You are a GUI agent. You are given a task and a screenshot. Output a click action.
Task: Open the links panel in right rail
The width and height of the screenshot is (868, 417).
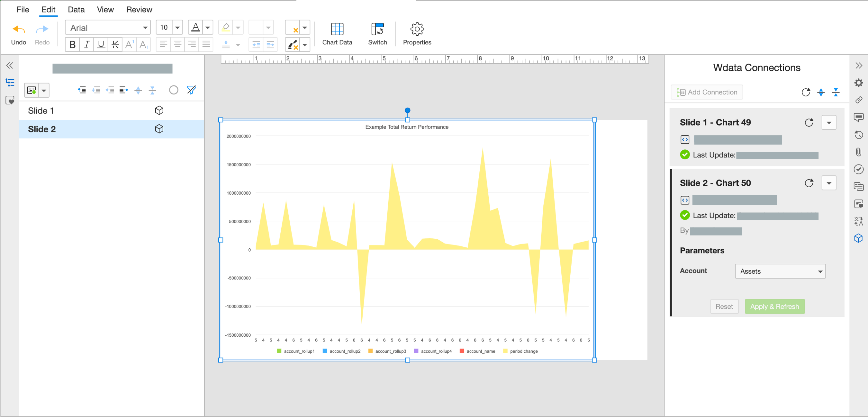click(x=859, y=100)
